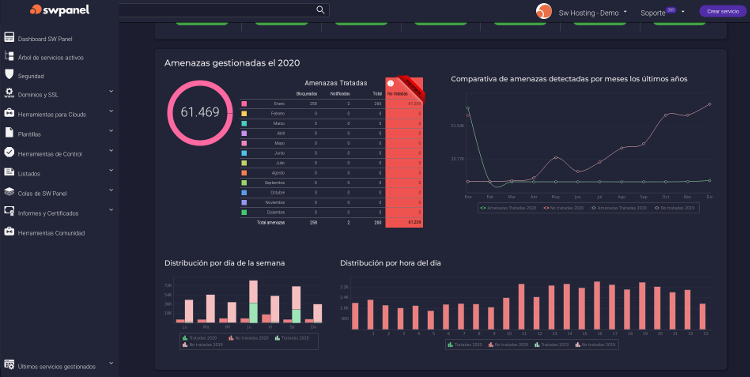Expand the Dominios y SSL menu chevron
750x377 pixels.
click(111, 91)
